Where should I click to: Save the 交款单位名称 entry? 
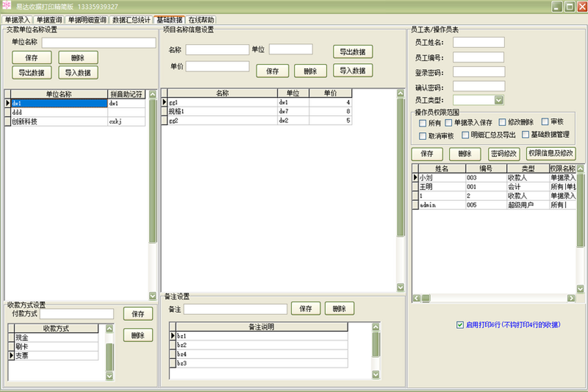(x=32, y=58)
